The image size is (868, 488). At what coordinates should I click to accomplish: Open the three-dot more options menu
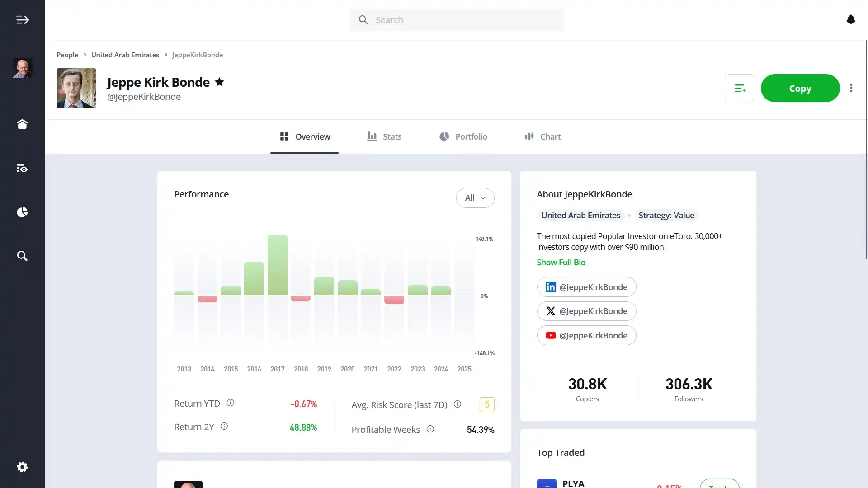tap(851, 88)
